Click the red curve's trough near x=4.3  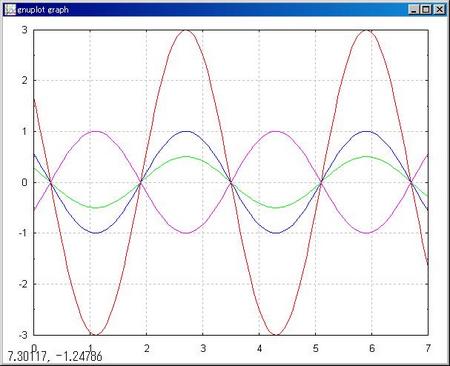click(276, 334)
